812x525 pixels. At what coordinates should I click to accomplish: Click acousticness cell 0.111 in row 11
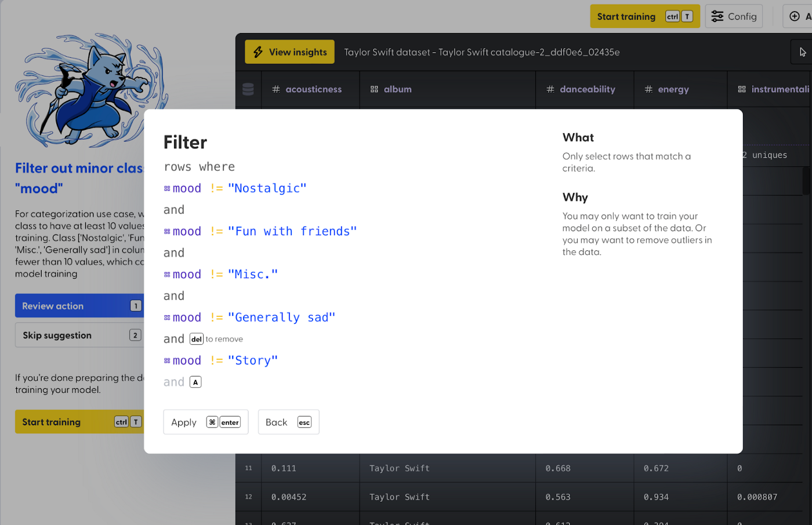(x=284, y=468)
